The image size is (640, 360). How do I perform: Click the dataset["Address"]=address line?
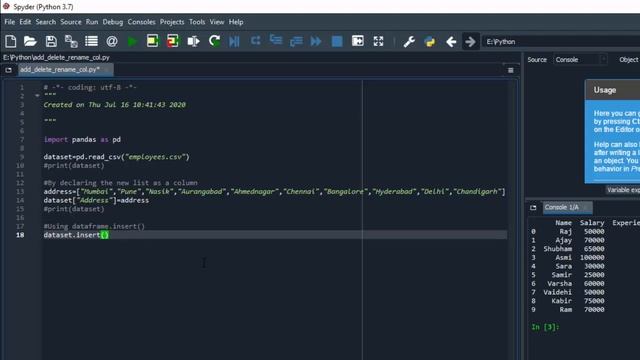click(x=96, y=200)
